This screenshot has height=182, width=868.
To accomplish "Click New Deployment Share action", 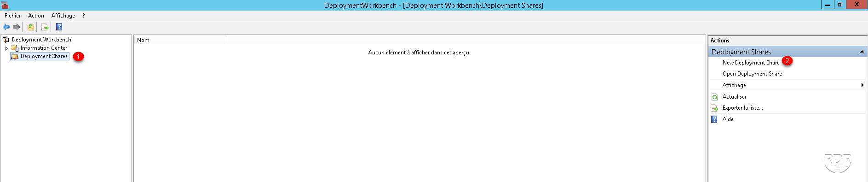I will click(x=751, y=63).
